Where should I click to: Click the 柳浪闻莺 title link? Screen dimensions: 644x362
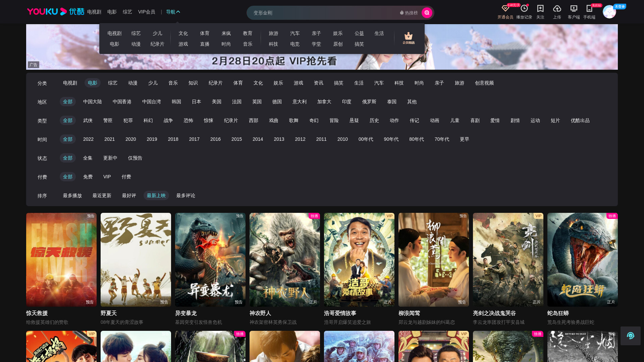[409, 313]
